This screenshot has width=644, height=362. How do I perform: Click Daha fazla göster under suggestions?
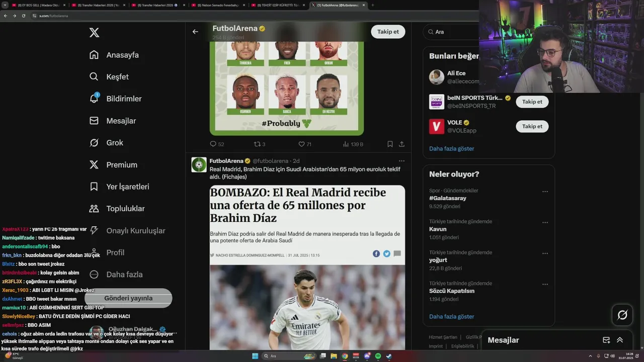click(451, 149)
